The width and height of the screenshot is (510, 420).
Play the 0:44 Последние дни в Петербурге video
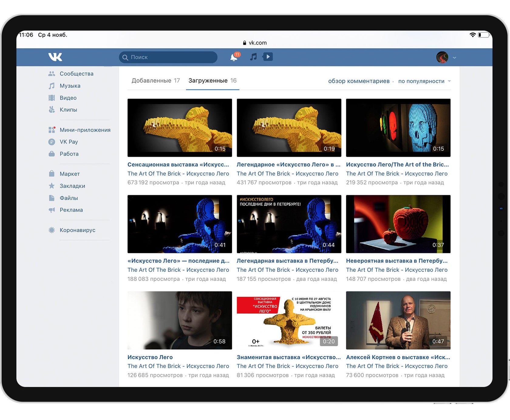(x=289, y=224)
